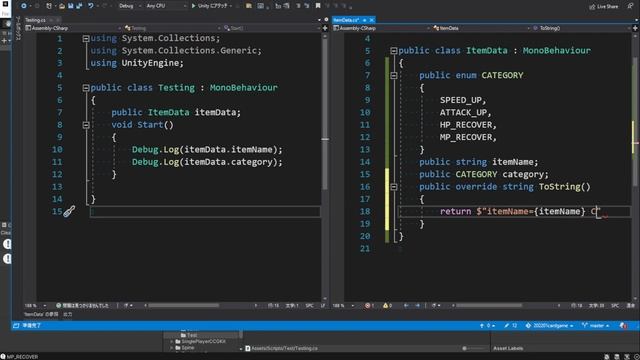Viewport: 640px width, 360px height.
Task: Collapse the ToString() method outline at line 16
Action: click(393, 187)
